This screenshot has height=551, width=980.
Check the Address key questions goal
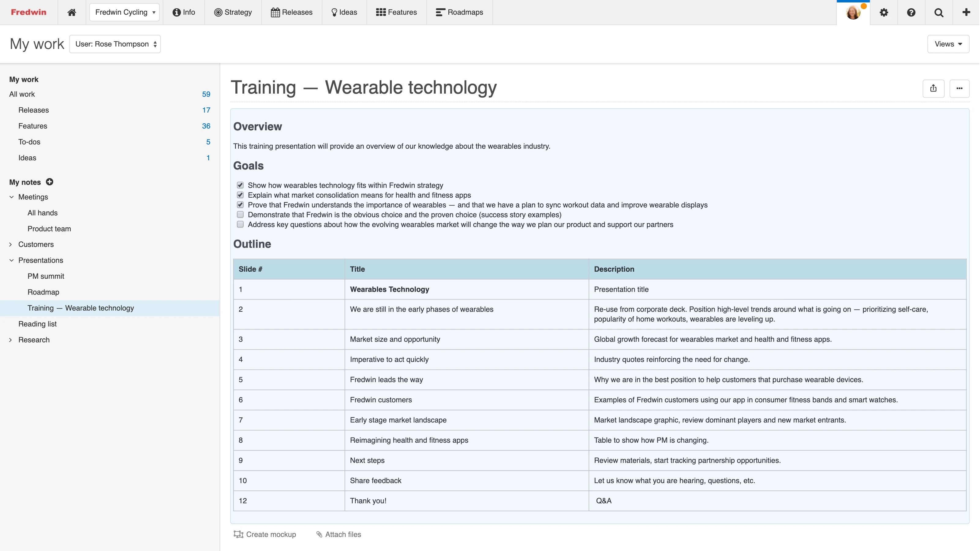(240, 224)
